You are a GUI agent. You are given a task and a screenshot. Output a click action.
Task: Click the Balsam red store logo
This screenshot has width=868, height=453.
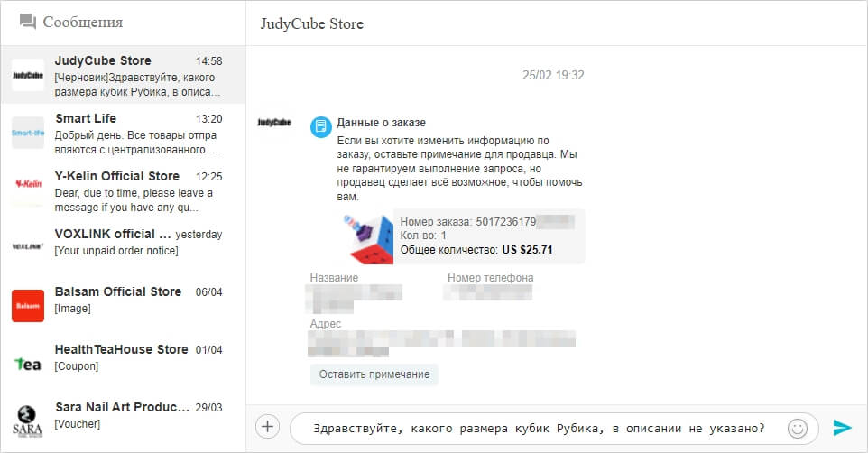(27, 306)
